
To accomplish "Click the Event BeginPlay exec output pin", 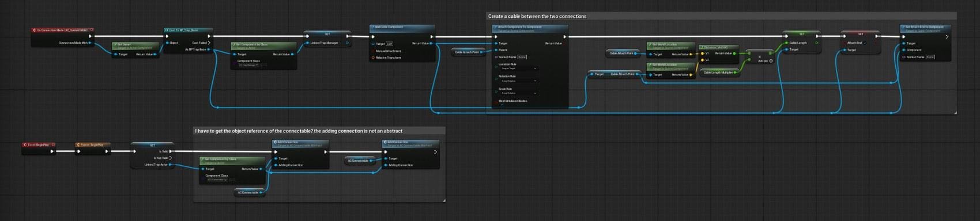I will [52, 151].
